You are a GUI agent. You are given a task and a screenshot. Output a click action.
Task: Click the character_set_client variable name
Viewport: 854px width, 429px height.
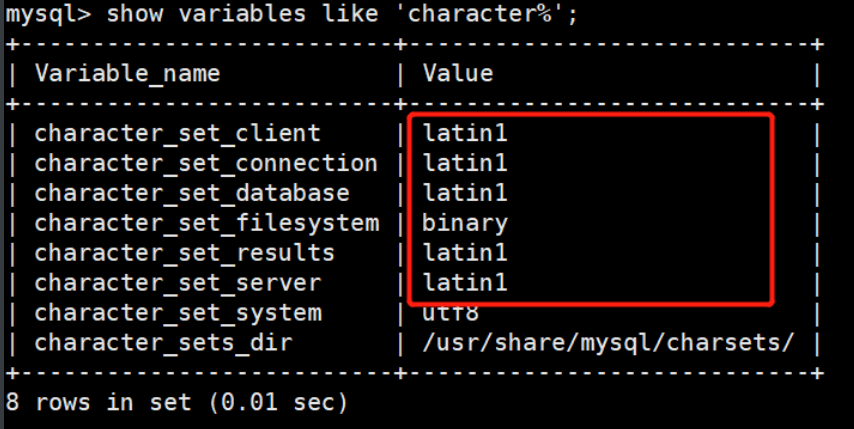[178, 133]
